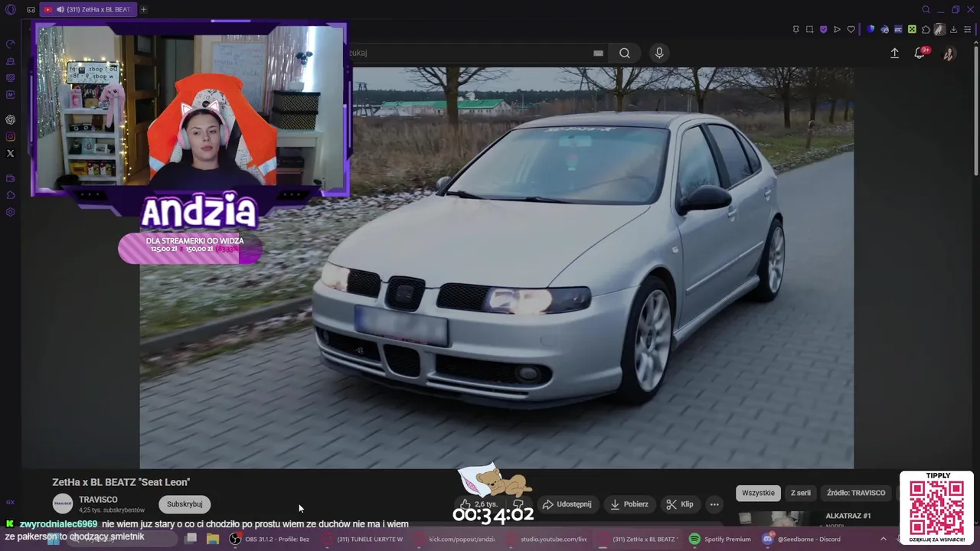Open the three-dot more actions menu
Viewport: 980px width, 551px height.
[x=714, y=504]
